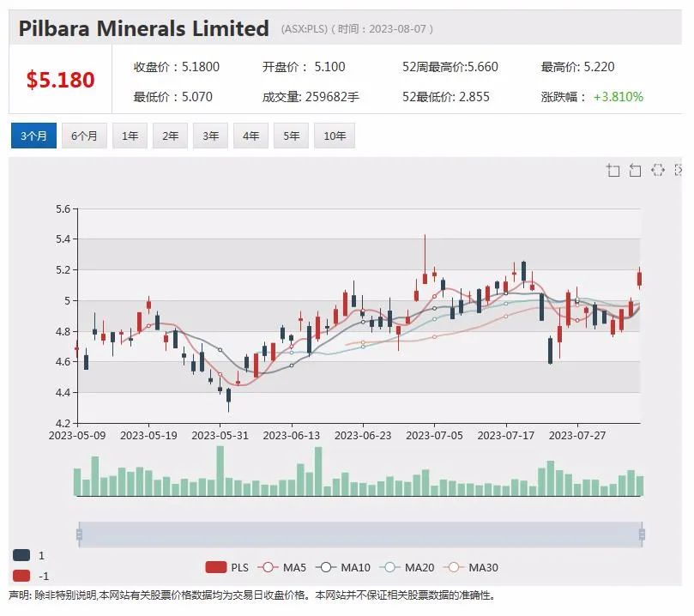Click the 收盘价:5.1800 value
Image resolution: width=694 pixels, height=616 pixels.
coord(177,67)
